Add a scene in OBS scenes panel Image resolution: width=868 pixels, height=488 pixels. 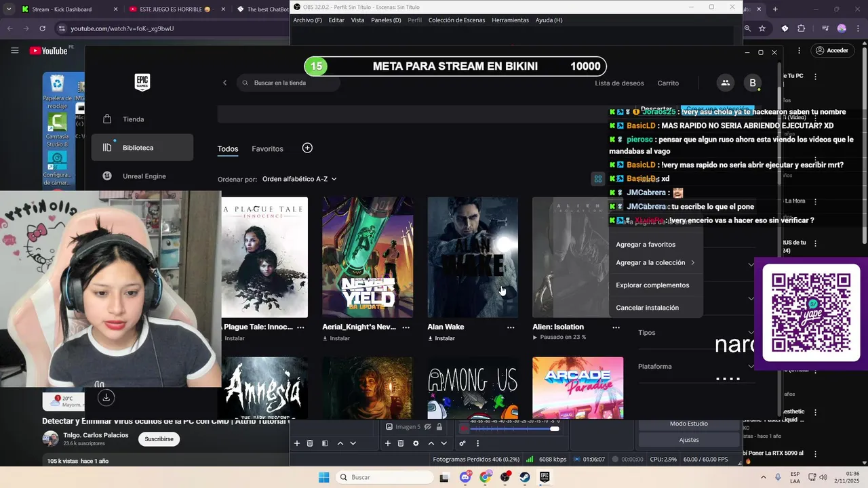tap(296, 443)
